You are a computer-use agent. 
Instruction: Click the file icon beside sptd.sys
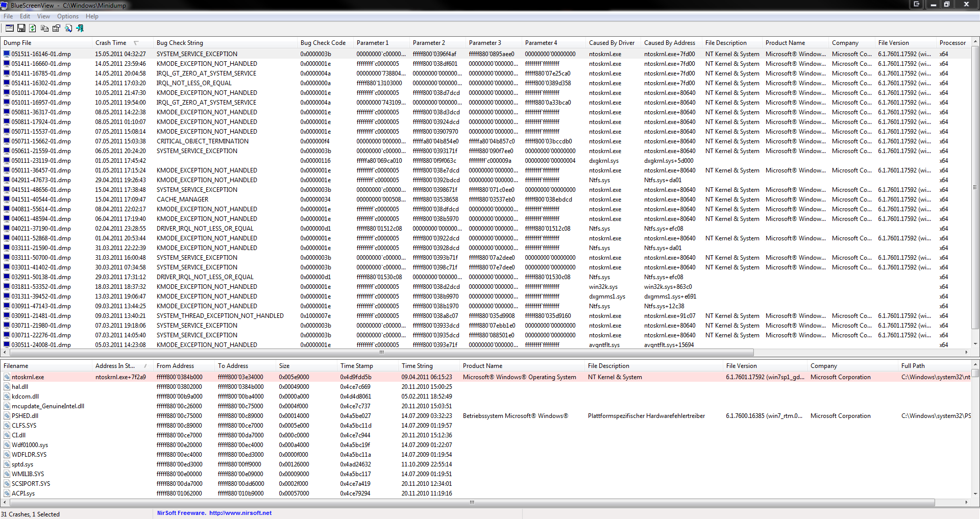[7, 464]
